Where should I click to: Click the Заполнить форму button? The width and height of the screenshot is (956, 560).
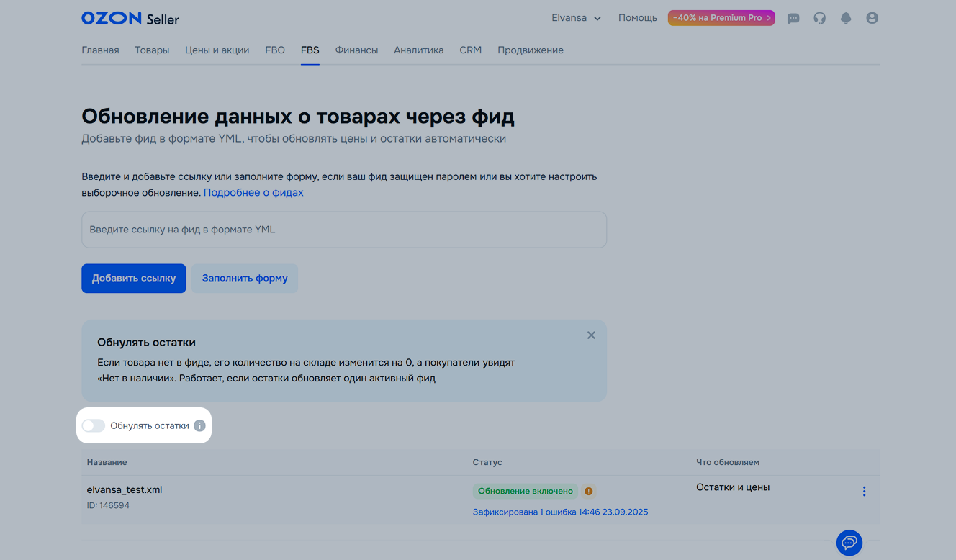(245, 279)
